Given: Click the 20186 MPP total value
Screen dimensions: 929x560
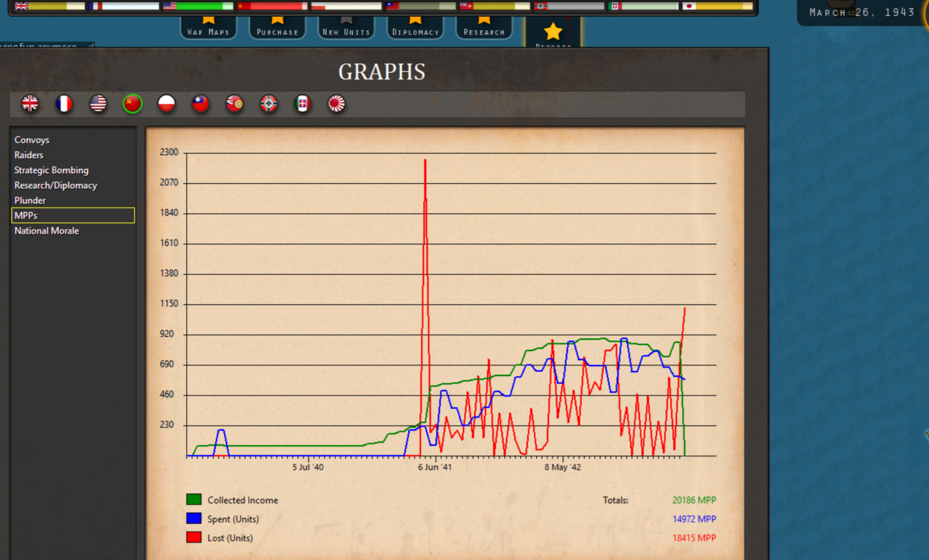Looking at the screenshot, I should pyautogui.click(x=694, y=500).
